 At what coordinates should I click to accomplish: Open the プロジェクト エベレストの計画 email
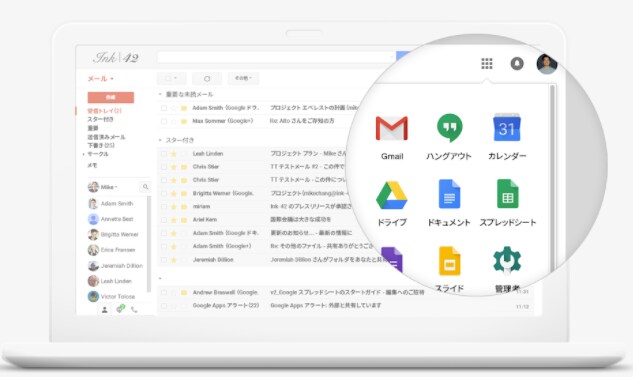pos(314,108)
